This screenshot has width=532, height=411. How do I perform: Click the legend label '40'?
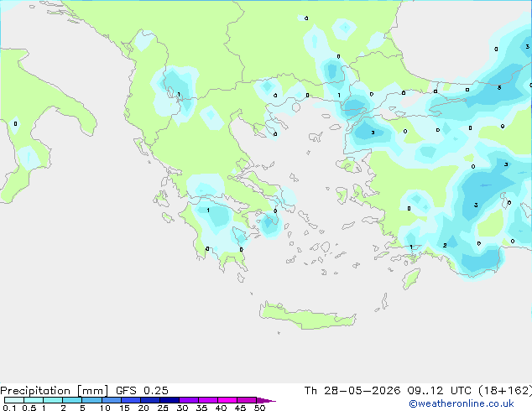[221, 408]
